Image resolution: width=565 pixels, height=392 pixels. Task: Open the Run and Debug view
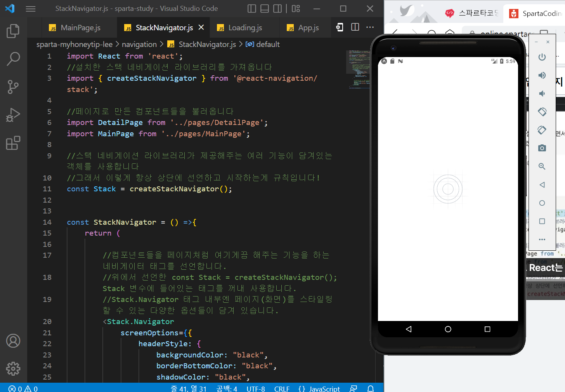pyautogui.click(x=13, y=115)
